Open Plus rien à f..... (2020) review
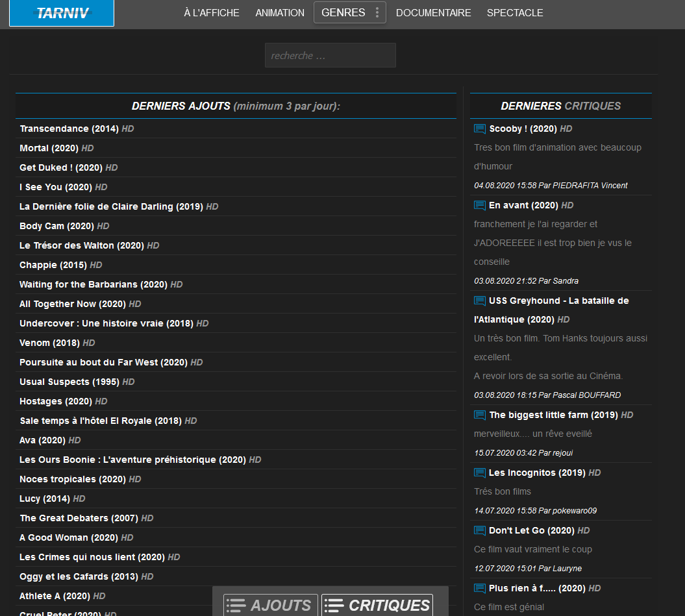 pyautogui.click(x=545, y=589)
